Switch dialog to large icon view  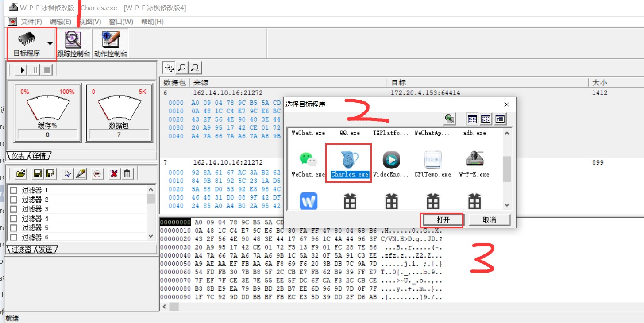(472, 118)
